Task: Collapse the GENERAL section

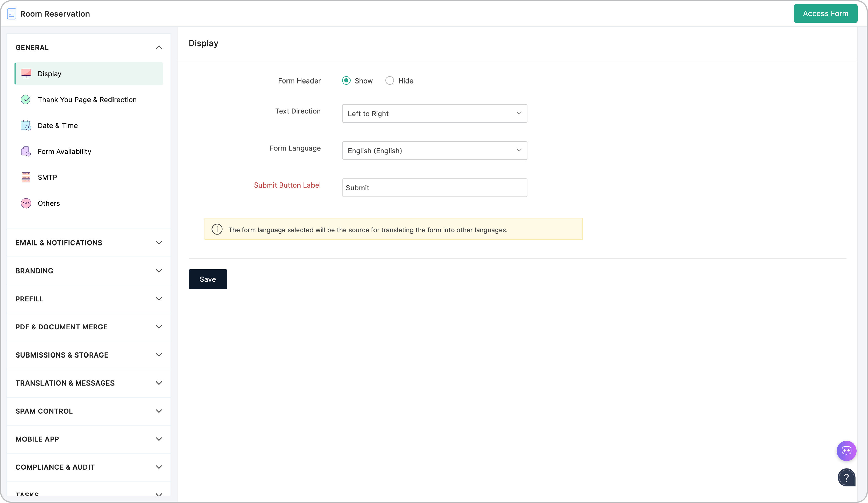Action: [x=158, y=47]
